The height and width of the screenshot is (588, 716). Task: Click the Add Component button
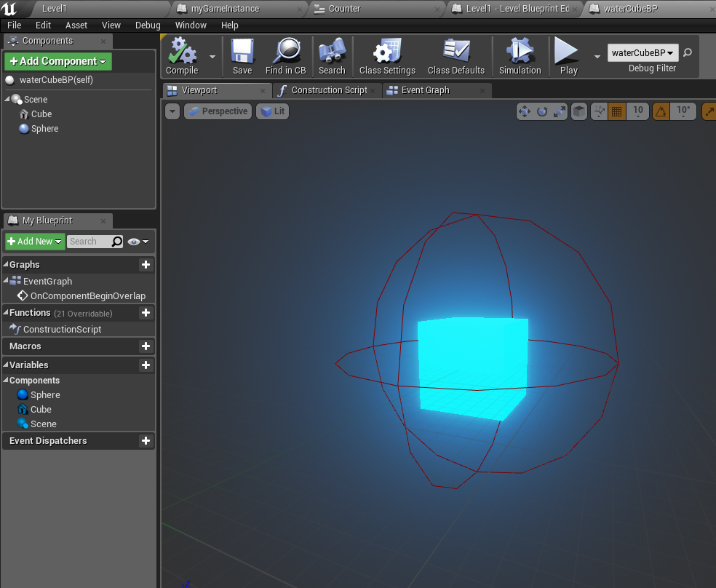58,61
